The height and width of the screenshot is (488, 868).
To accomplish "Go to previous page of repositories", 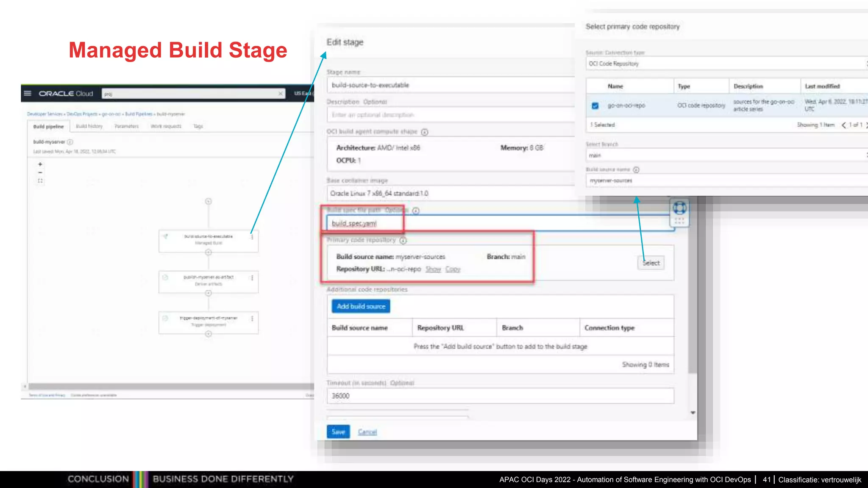I will pyautogui.click(x=843, y=125).
